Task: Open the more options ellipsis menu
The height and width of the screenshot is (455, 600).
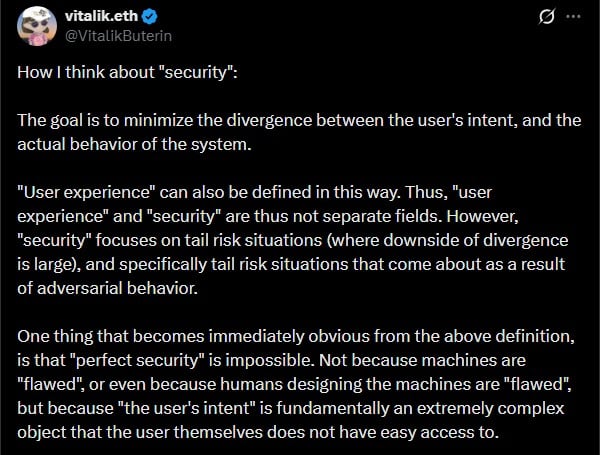Action: [x=573, y=17]
